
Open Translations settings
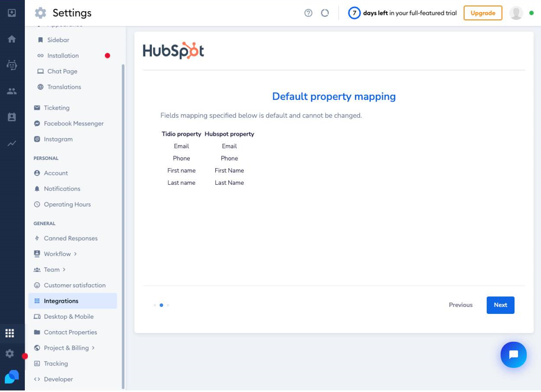click(x=64, y=87)
